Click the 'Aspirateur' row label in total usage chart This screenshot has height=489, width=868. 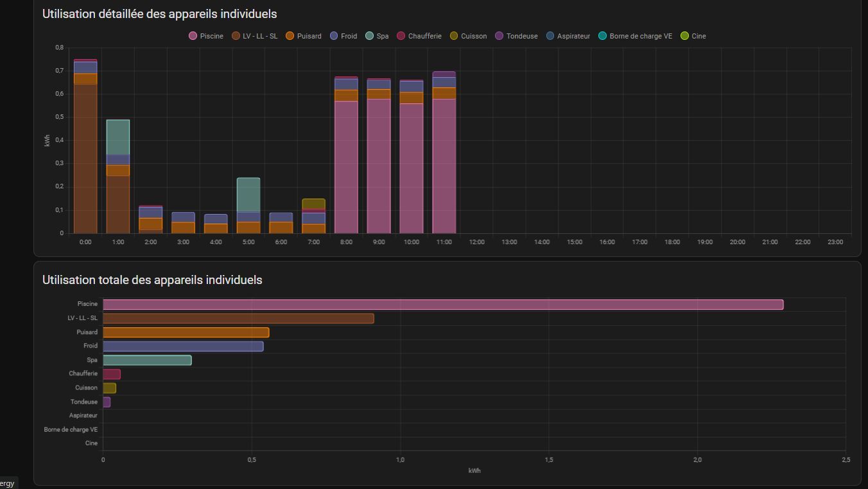coord(83,416)
